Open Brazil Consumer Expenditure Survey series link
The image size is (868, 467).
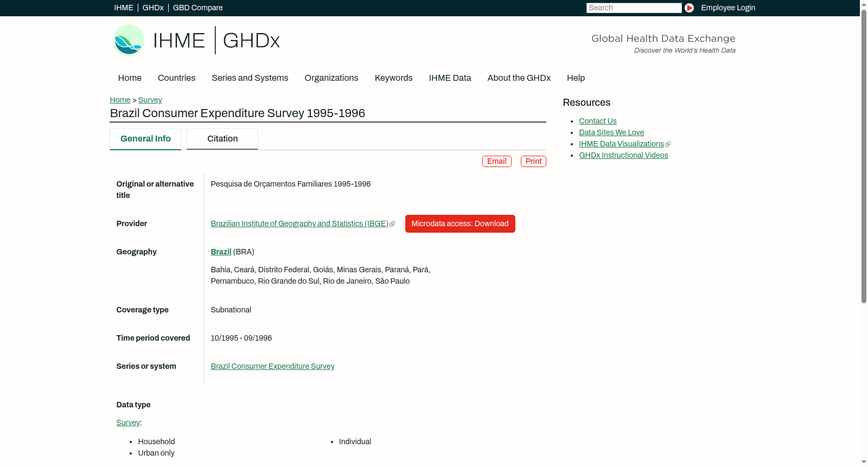pyautogui.click(x=272, y=366)
